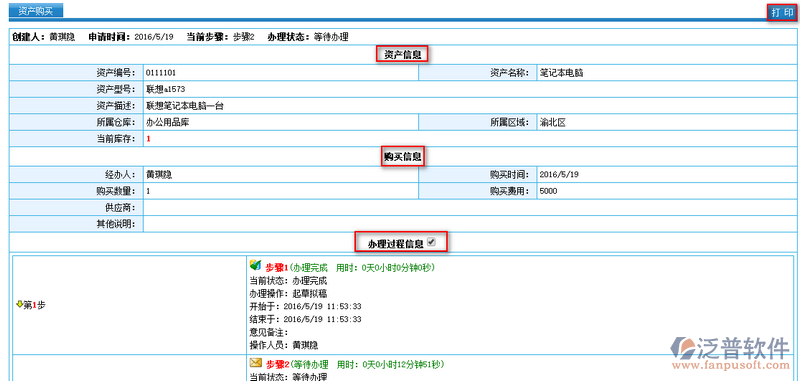Click the 打印 print button
The width and height of the screenshot is (800, 381).
pos(783,13)
